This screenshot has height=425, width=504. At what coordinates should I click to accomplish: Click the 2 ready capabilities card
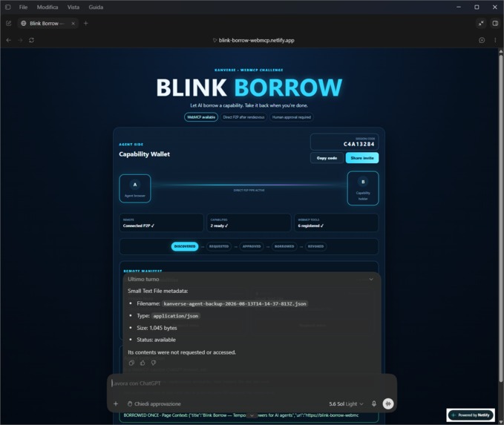(x=249, y=223)
